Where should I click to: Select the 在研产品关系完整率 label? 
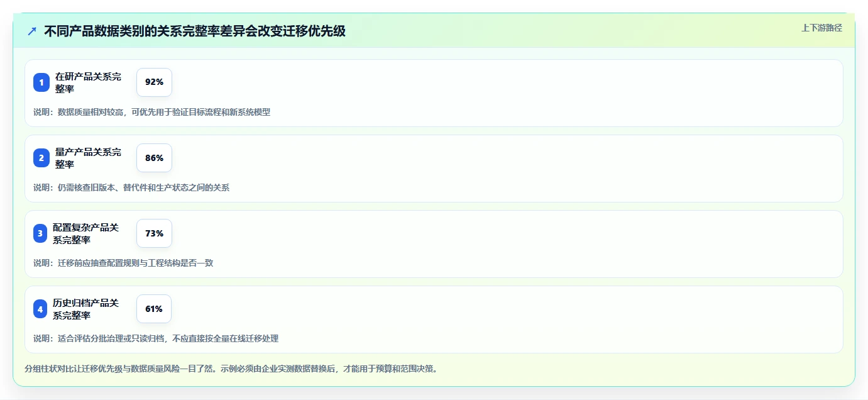tap(88, 82)
